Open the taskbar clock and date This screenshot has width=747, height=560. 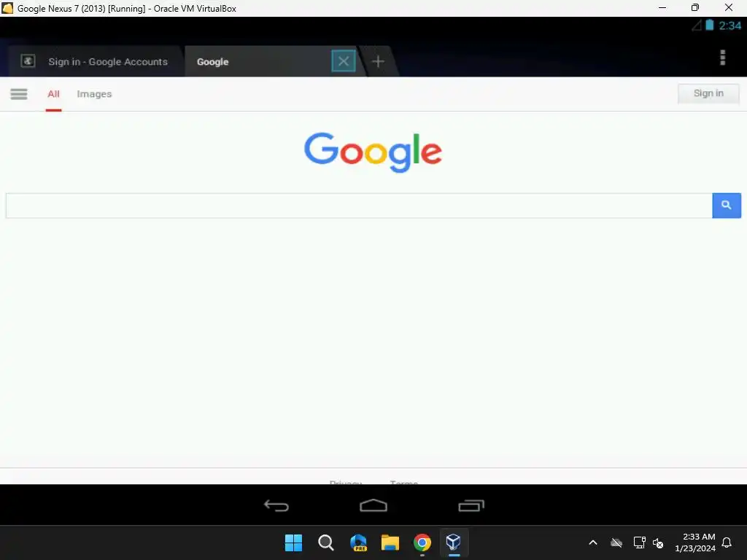(x=695, y=542)
